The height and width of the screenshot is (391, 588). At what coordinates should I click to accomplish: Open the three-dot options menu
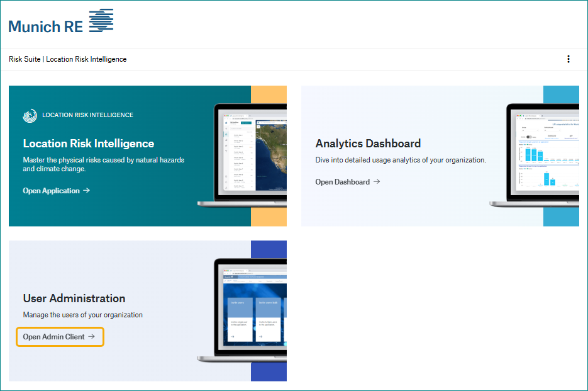[569, 59]
